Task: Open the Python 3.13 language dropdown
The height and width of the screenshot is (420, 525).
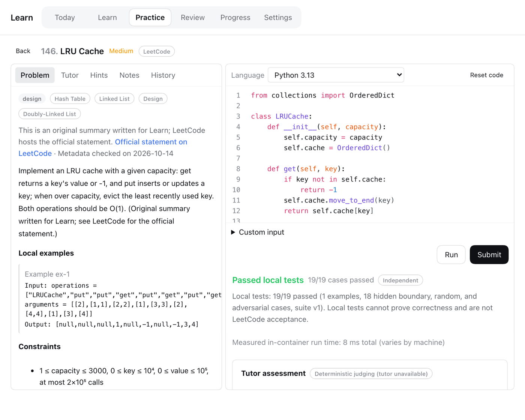Action: (336, 75)
